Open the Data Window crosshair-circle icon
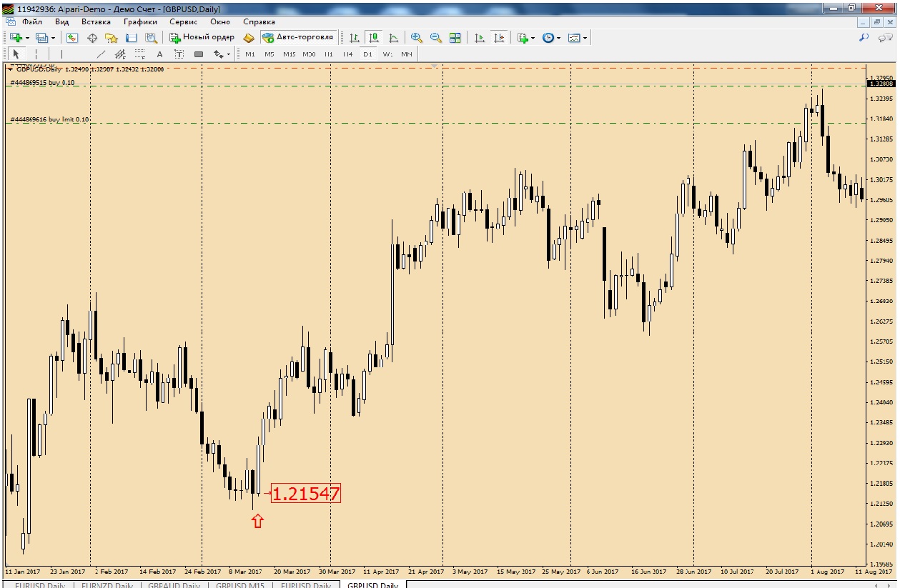 pos(92,37)
